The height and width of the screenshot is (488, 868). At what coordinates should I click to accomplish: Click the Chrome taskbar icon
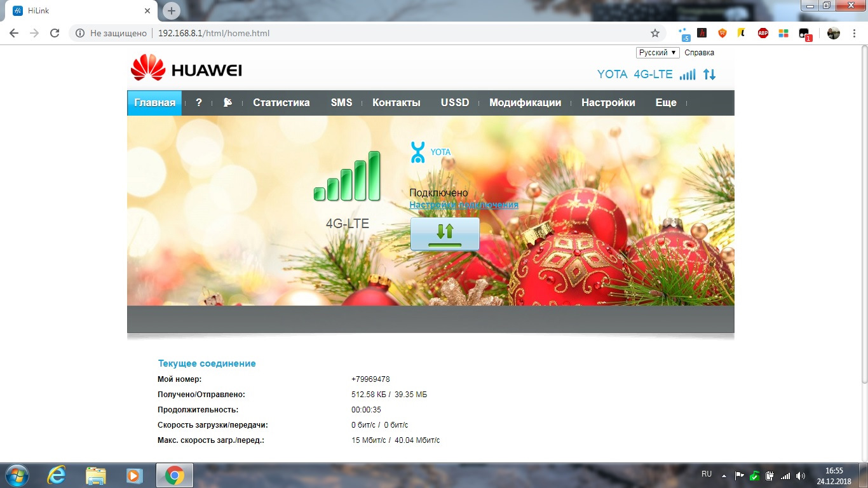click(174, 475)
